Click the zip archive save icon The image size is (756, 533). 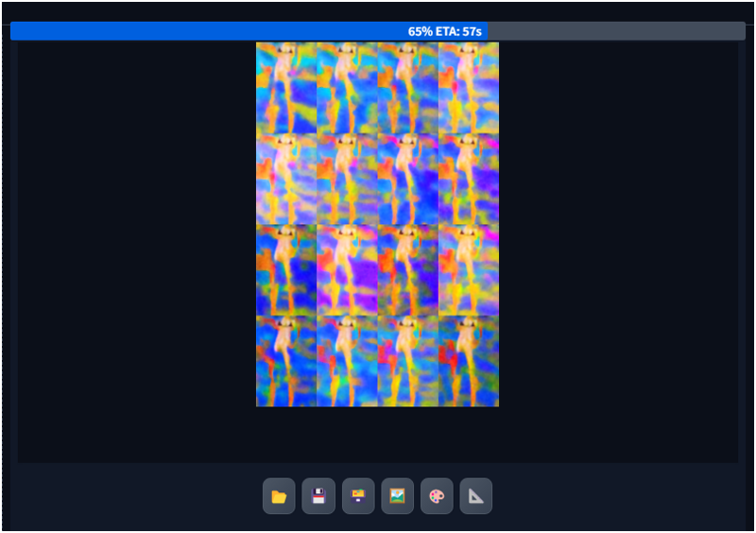[358, 496]
